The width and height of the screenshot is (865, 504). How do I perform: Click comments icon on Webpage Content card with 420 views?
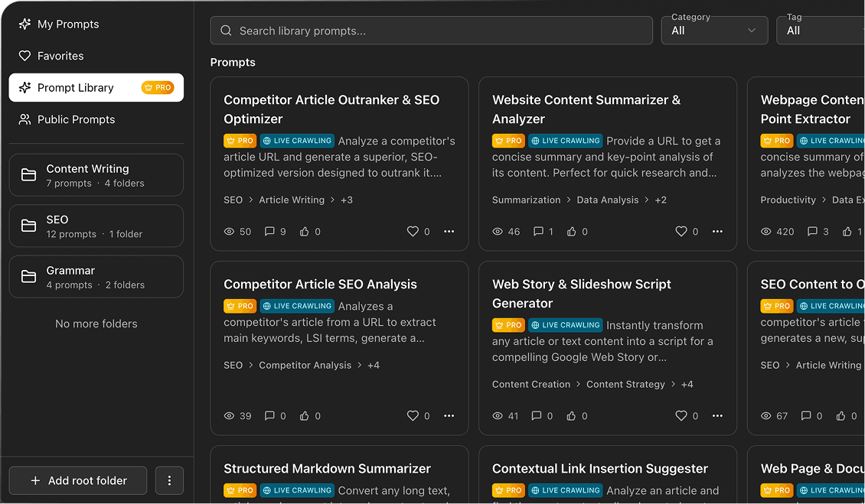coord(812,232)
